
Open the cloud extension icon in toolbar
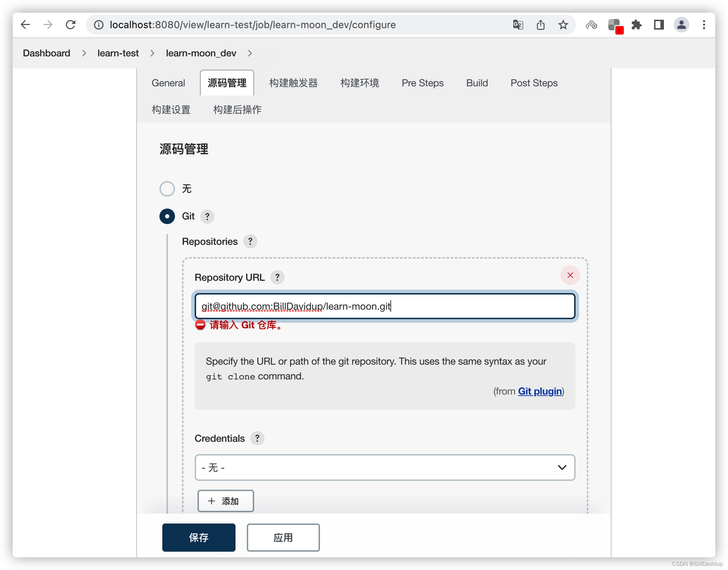591,25
